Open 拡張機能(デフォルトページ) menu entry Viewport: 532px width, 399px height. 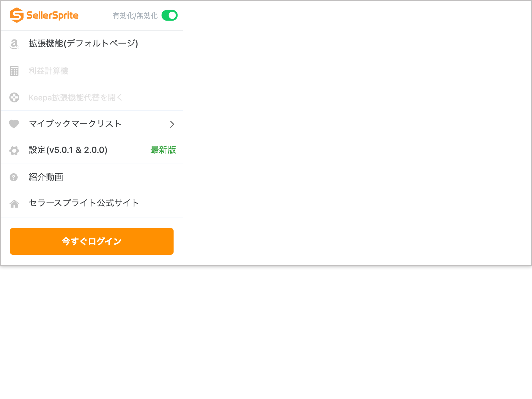click(83, 44)
